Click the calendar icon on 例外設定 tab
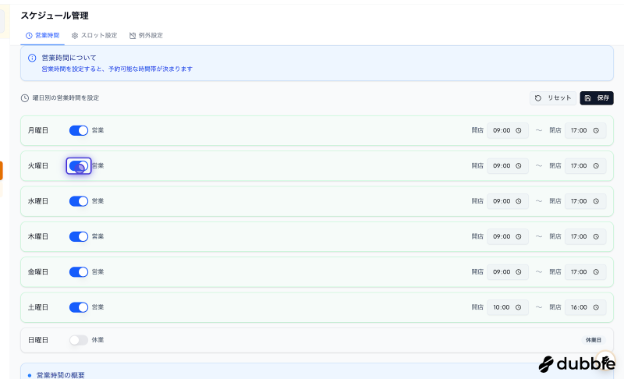The height and width of the screenshot is (379, 624). (x=133, y=35)
